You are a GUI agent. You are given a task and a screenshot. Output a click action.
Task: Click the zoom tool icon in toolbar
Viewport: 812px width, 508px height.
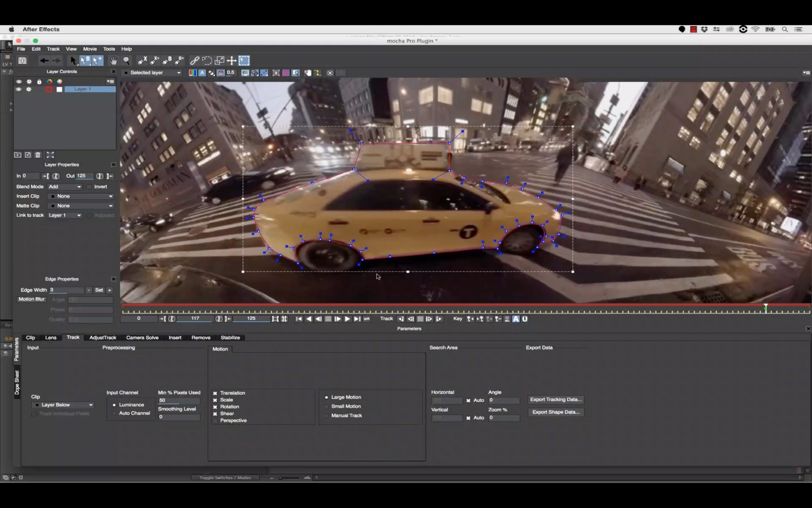point(126,61)
